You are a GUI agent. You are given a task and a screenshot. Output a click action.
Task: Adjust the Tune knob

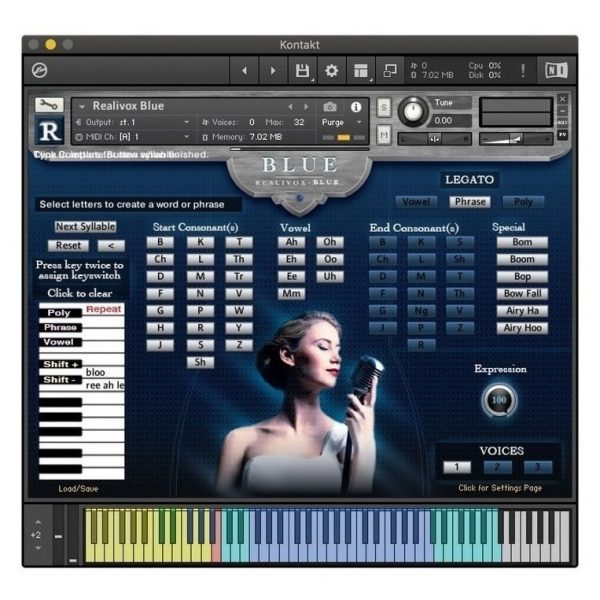(412, 111)
